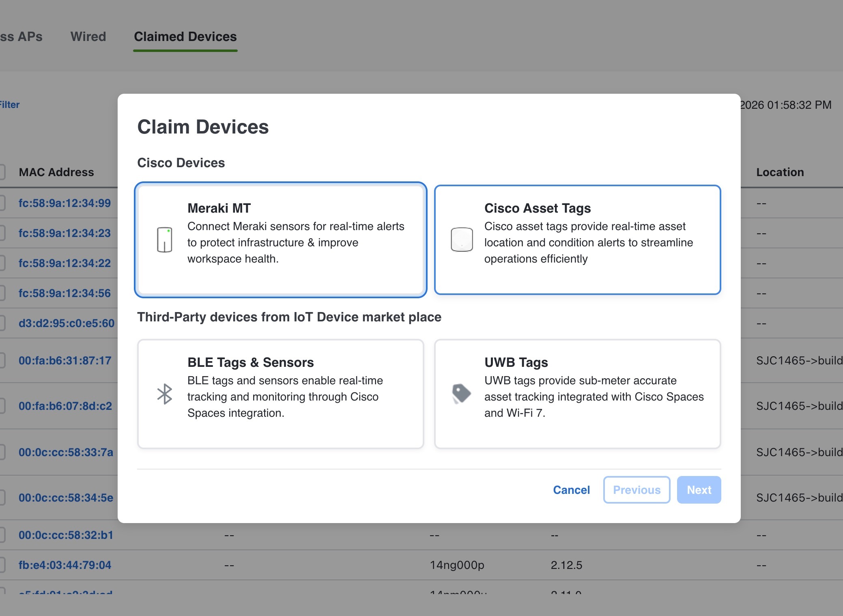Click the Meraki MT sensor icon
The height and width of the screenshot is (616, 843).
tap(164, 240)
